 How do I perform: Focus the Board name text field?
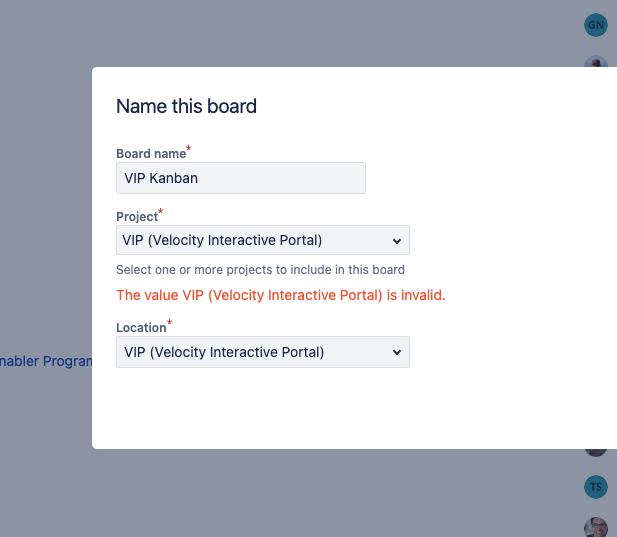[240, 178]
